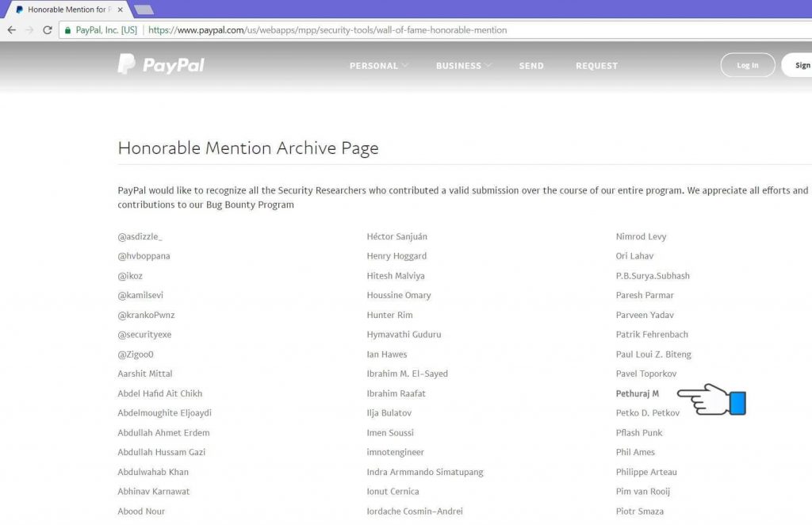Expand the BUSINESS menu

463,66
